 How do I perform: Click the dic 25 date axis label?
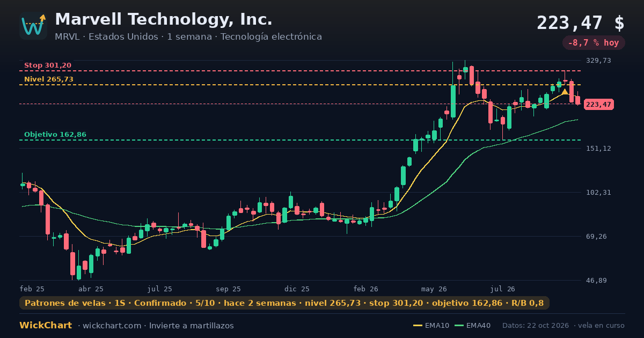point(297,289)
